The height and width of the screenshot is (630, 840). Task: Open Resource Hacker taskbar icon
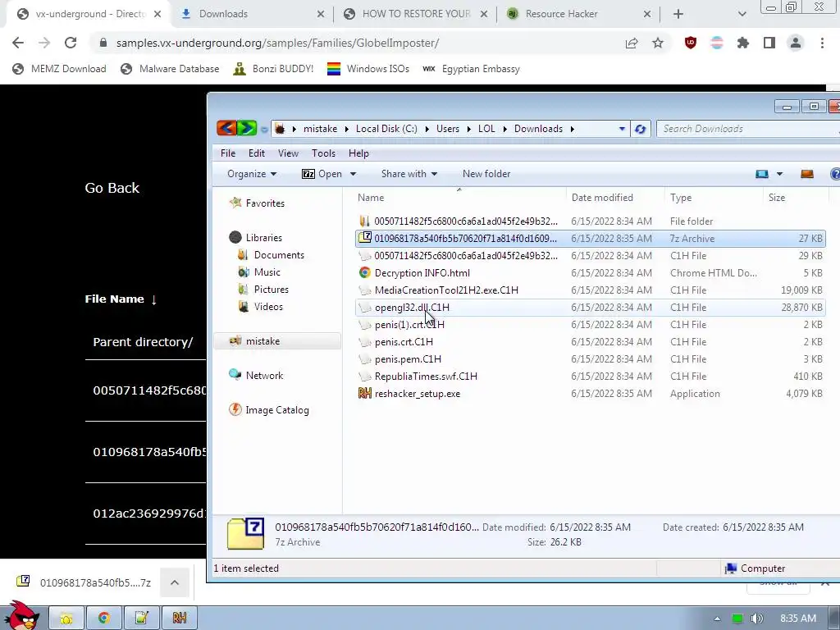[x=180, y=619]
